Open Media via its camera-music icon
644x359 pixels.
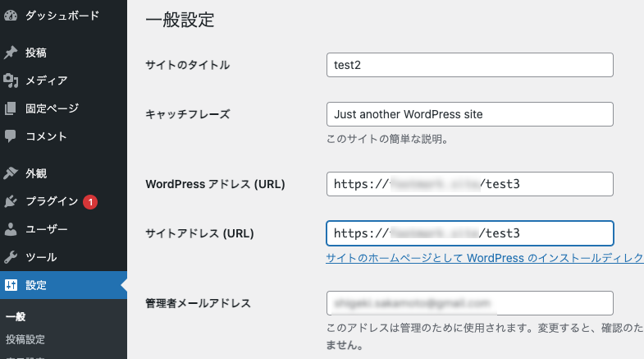coord(11,81)
